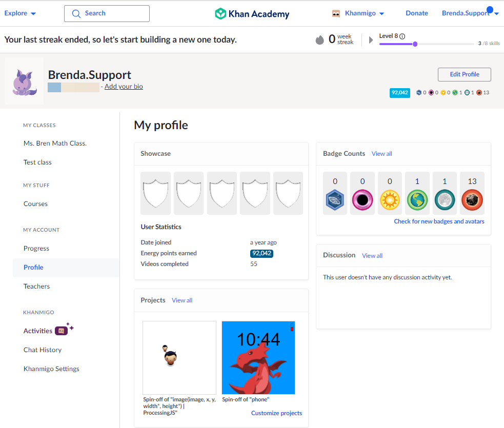
Task: Click the small hexagon badge in profile header
Action: [x=419, y=93]
